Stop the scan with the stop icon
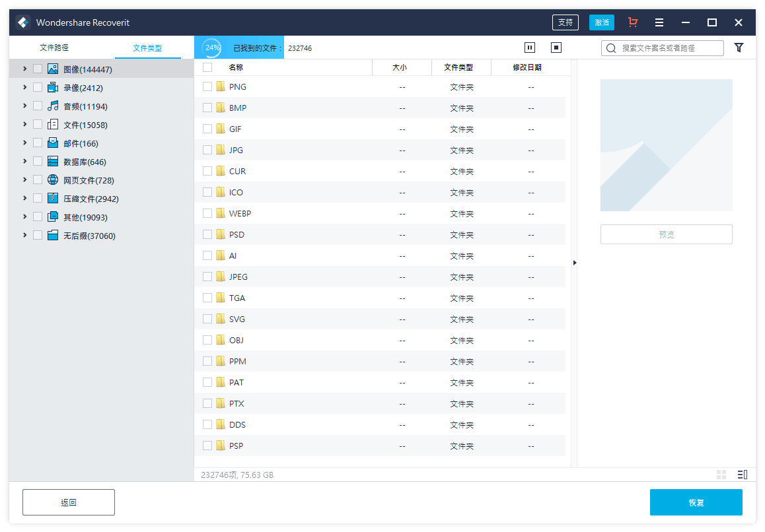The image size is (765, 532). pyautogui.click(x=556, y=48)
